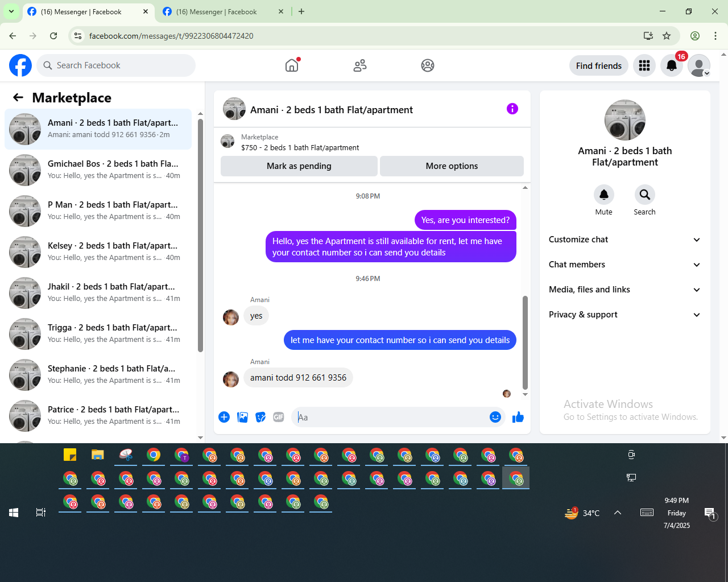Open the Groups icon in top navigation

[428, 65]
